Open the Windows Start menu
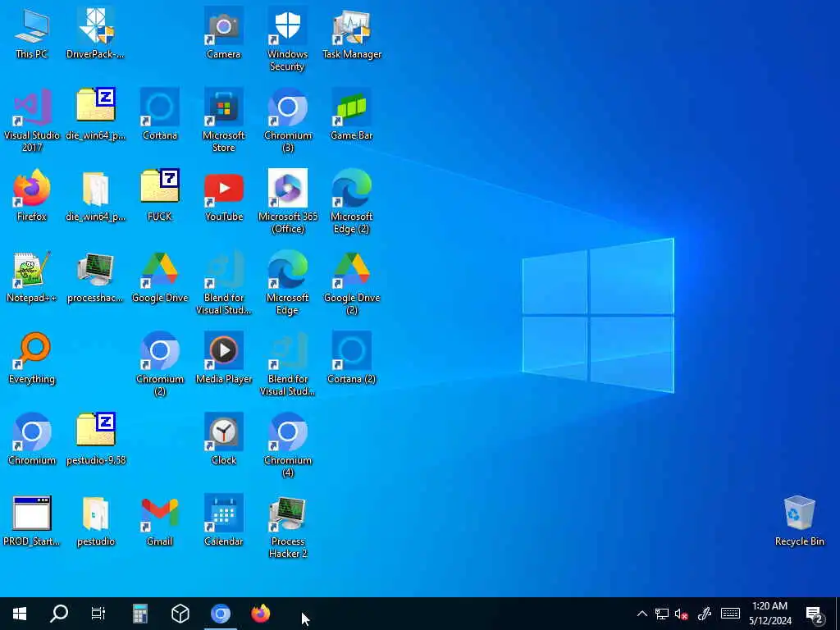This screenshot has height=630, width=840. 20,614
